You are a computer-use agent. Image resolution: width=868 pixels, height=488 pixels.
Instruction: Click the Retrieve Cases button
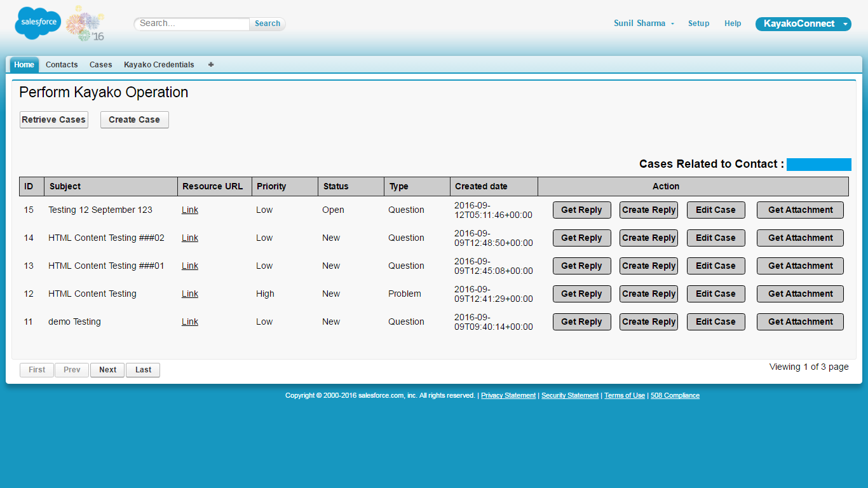[x=53, y=120]
